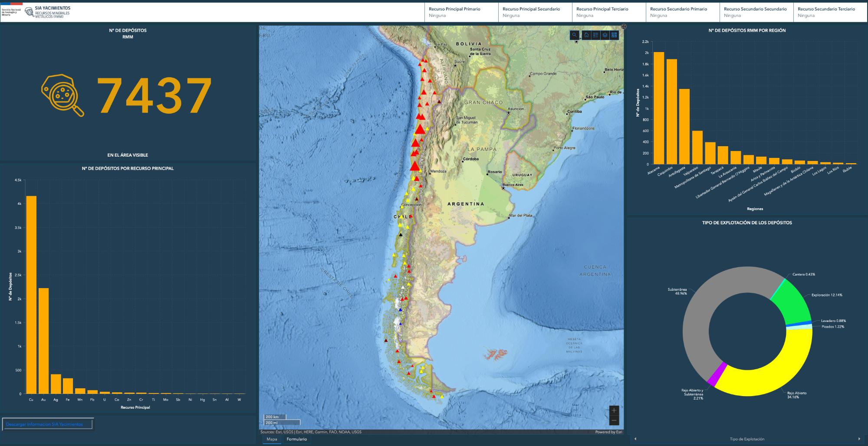Screen dimensions: 868x446
Task: Switch to the Formulario tab
Action: 296,439
